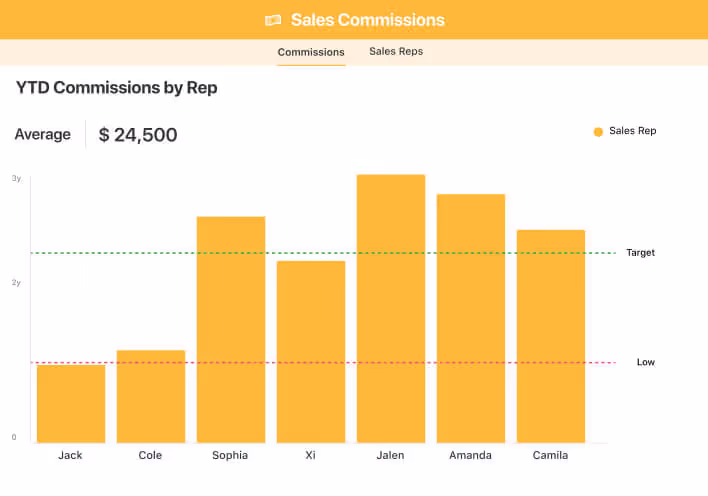Screen dimensions: 708x496
Task: Click Camila's commission bar
Action: (x=551, y=336)
